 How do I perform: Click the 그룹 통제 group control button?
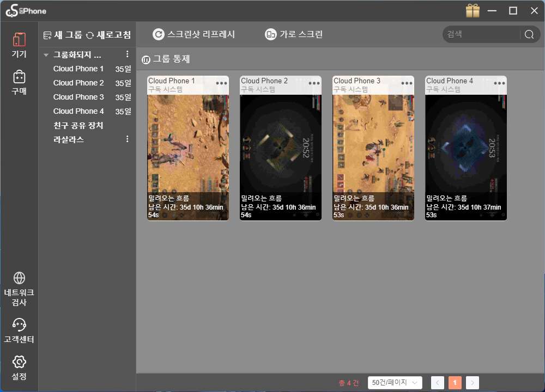pyautogui.click(x=166, y=59)
